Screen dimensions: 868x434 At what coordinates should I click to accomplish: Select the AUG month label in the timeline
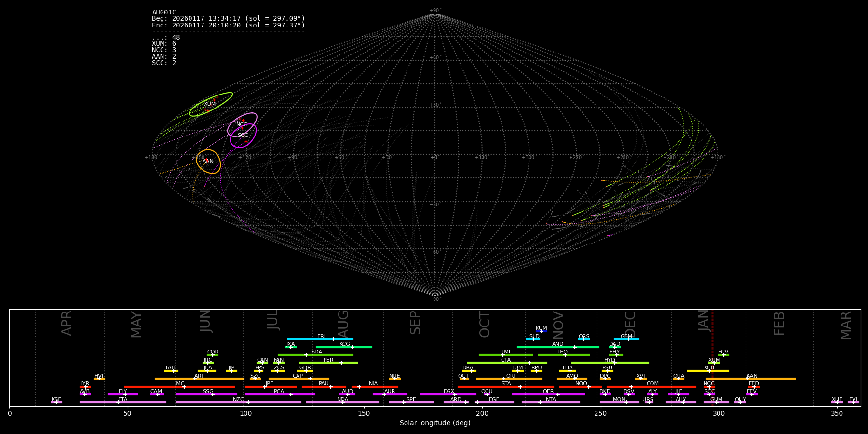point(343,324)
